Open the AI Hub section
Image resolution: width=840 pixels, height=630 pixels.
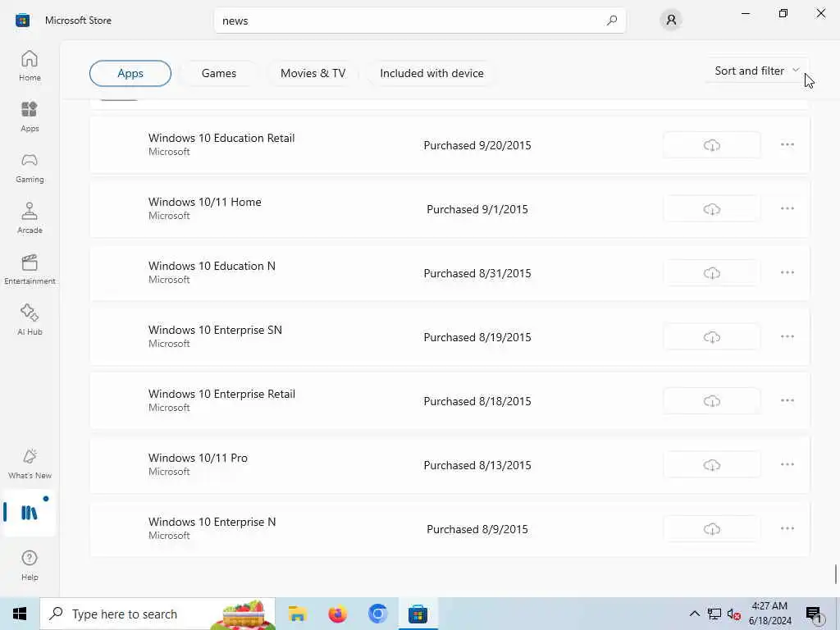pyautogui.click(x=30, y=320)
